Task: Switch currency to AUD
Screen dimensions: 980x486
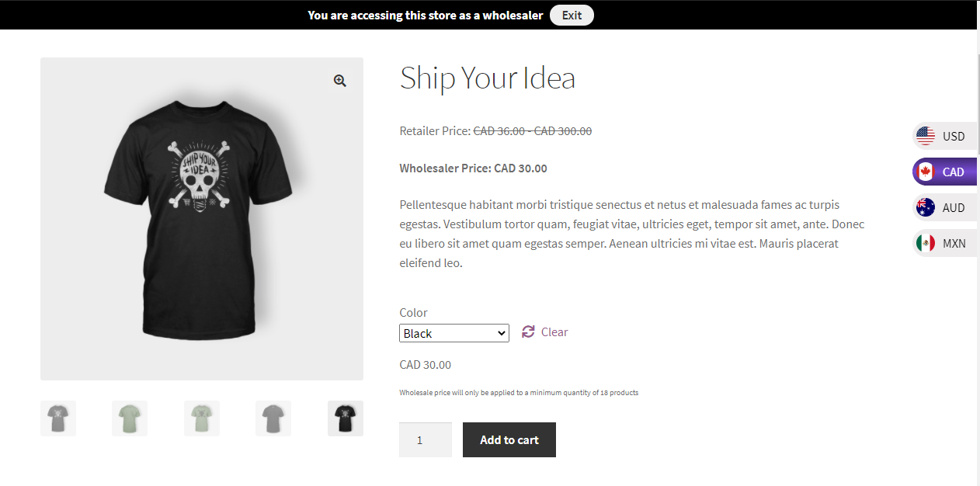Action: 954,208
